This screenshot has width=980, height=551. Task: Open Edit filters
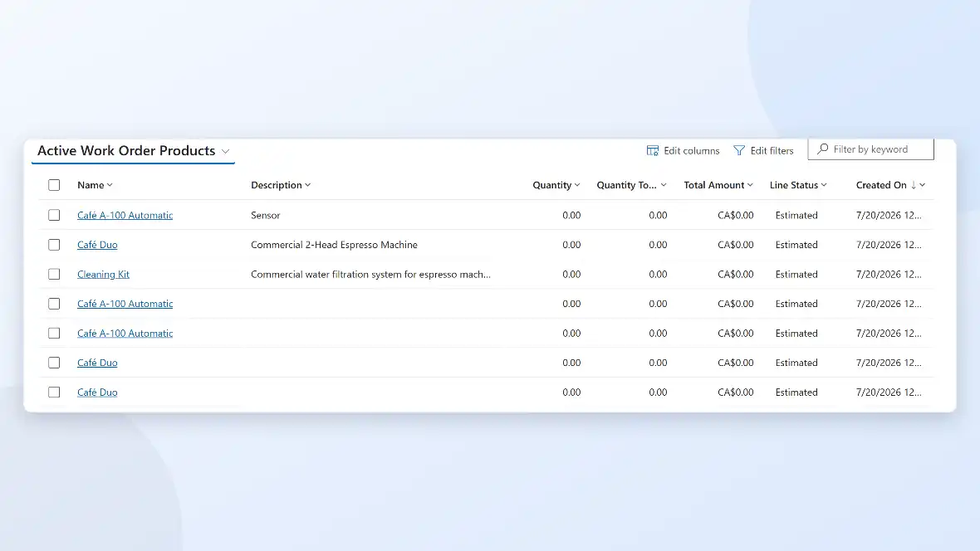pyautogui.click(x=763, y=150)
